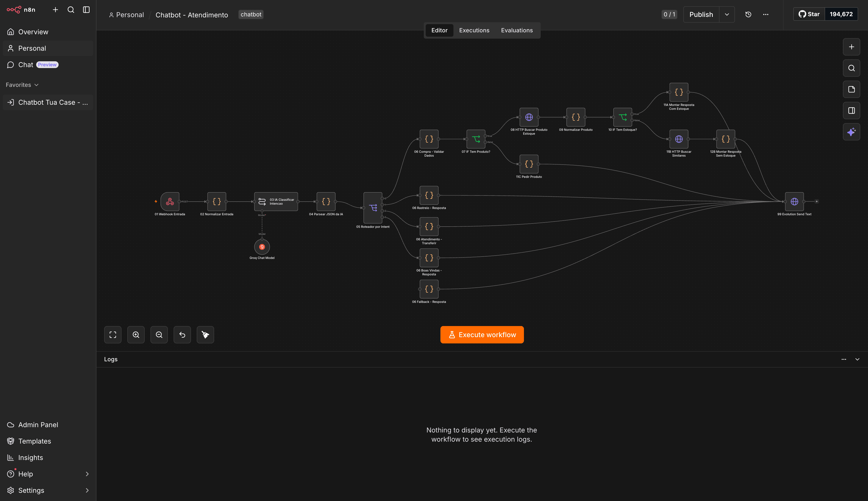The width and height of the screenshot is (868, 501).
Task: Switch to the Editor tab
Action: (439, 30)
